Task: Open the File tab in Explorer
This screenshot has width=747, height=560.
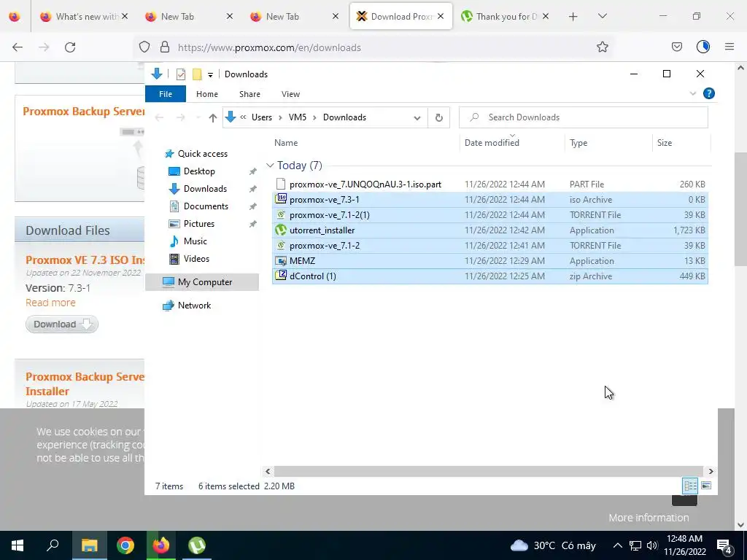Action: coord(166,94)
